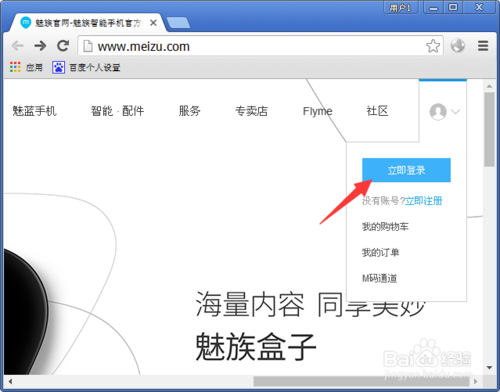
Task: Click the 魅族盒子 banner headline
Action: point(256,347)
